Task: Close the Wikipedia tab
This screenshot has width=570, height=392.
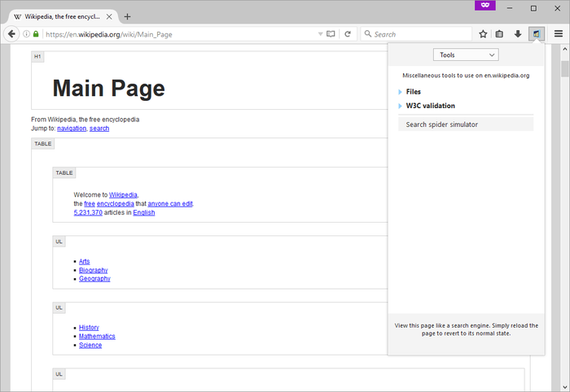Action: pyautogui.click(x=109, y=17)
